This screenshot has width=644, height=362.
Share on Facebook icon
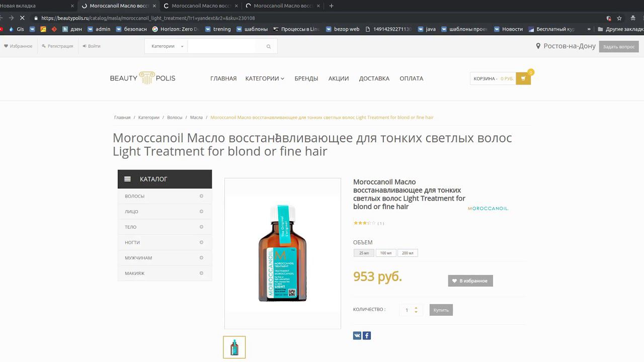367,336
